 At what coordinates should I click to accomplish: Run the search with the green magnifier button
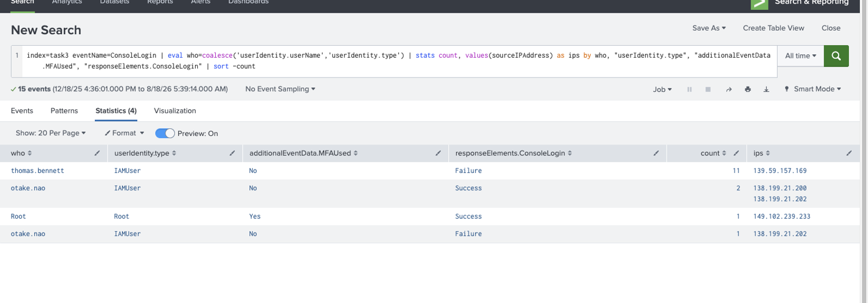click(x=836, y=56)
